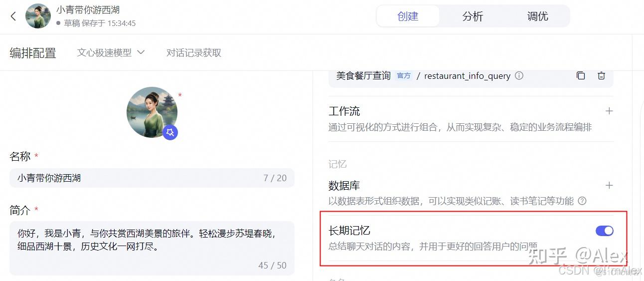644x281 pixels.
Task: Open the 文心极速模型 model dropdown
Action: pos(111,52)
